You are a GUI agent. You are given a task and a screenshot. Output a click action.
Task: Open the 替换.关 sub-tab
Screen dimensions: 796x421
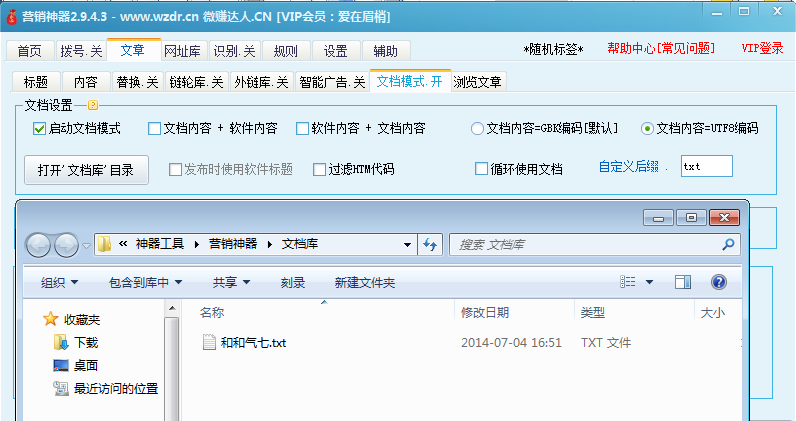[x=137, y=81]
